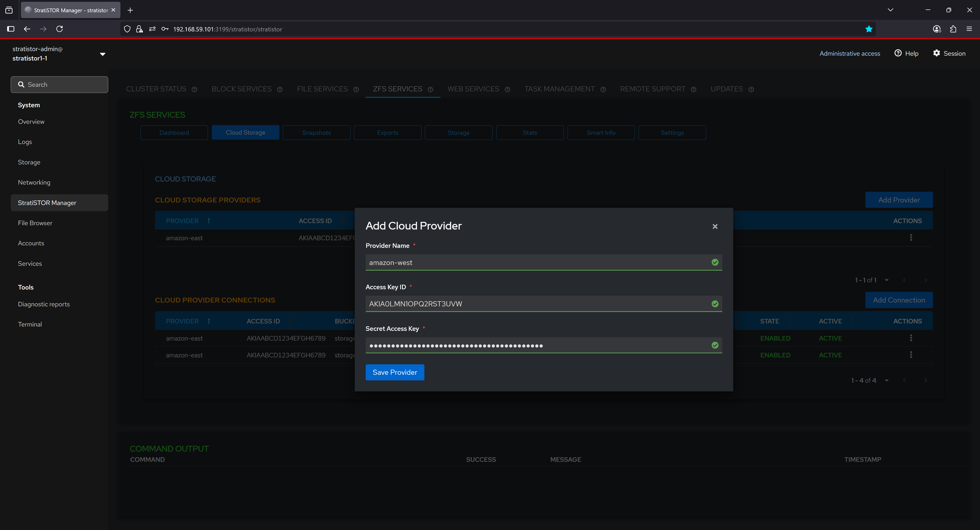
Task: Open the Firefox application menu
Action: 969,29
